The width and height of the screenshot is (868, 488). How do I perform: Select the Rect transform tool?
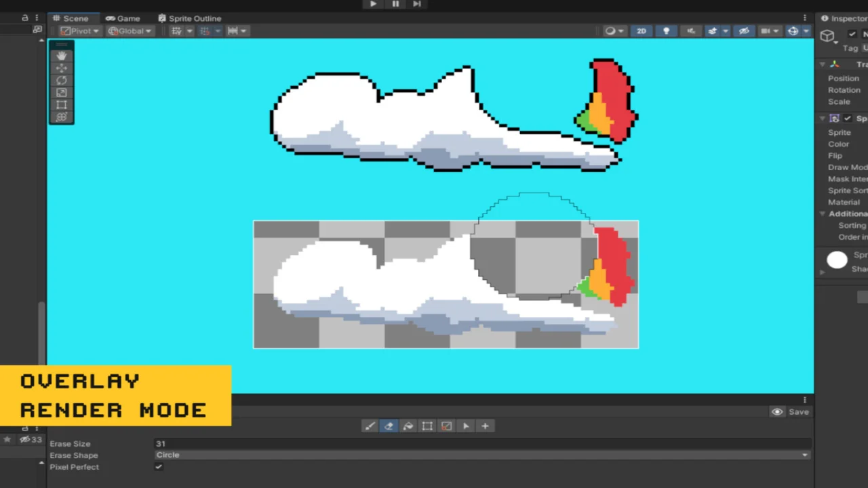[61, 105]
